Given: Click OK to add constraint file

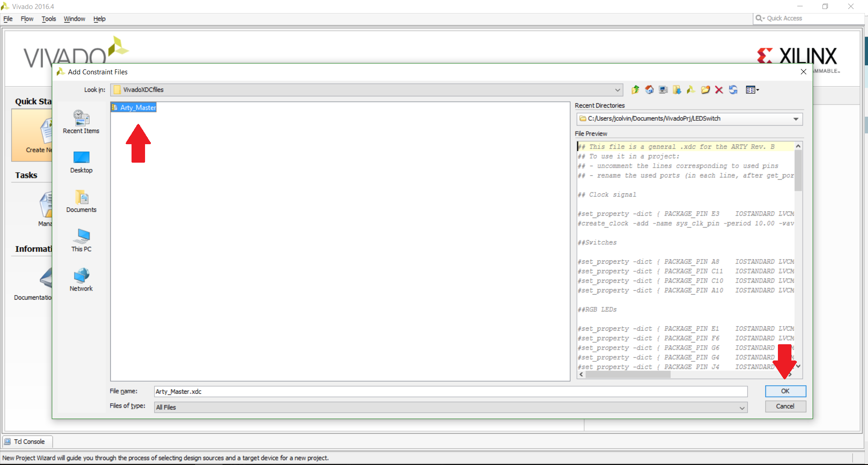Looking at the screenshot, I should (x=785, y=391).
